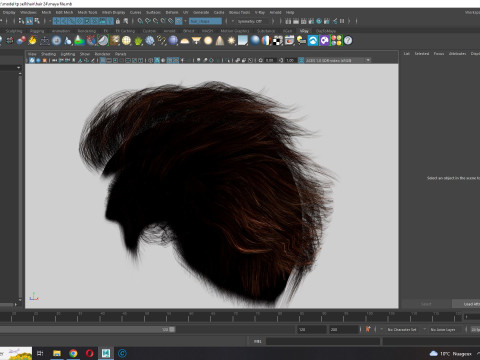Toggle select by object type mode
Image resolution: width=480 pixels, height=360 pixels.
(29, 21)
